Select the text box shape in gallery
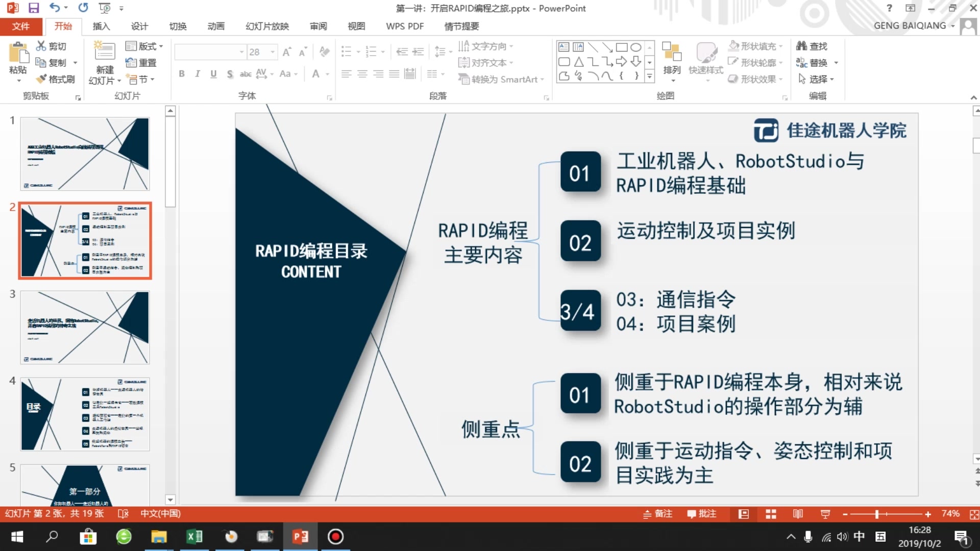This screenshot has width=980, height=551. [563, 47]
